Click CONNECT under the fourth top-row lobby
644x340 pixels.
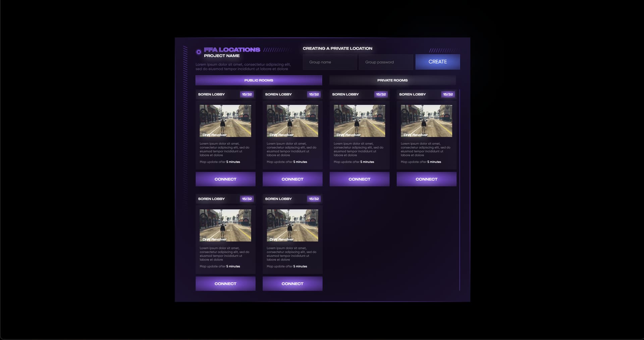point(427,179)
